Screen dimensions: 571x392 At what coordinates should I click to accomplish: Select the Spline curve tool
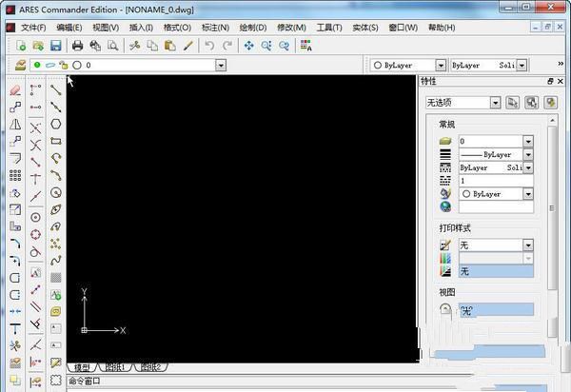(56, 261)
